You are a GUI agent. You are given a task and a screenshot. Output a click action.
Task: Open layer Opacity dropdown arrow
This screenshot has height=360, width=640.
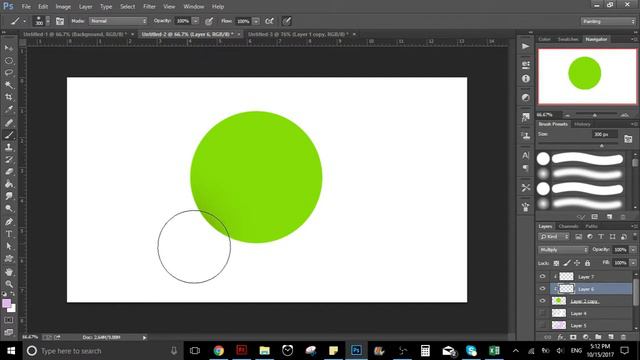click(x=633, y=250)
